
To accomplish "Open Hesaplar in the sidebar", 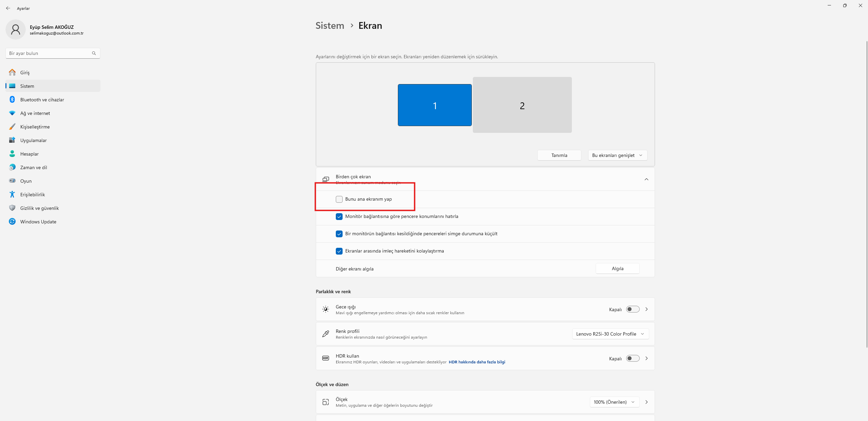I will coord(53,154).
